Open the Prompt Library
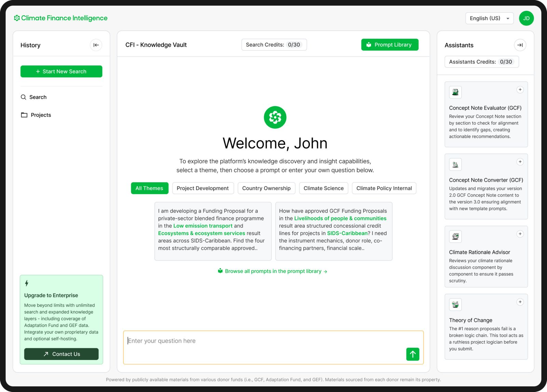This screenshot has height=392, width=547. click(390, 45)
